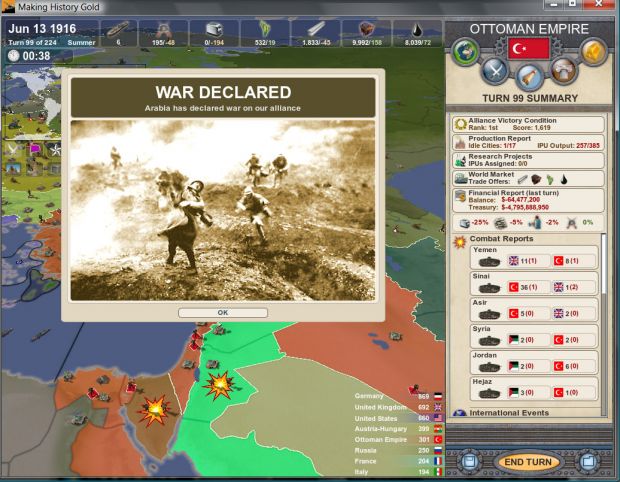Expand the International Events section
Image resolution: width=620 pixels, height=482 pixels.
click(x=509, y=413)
